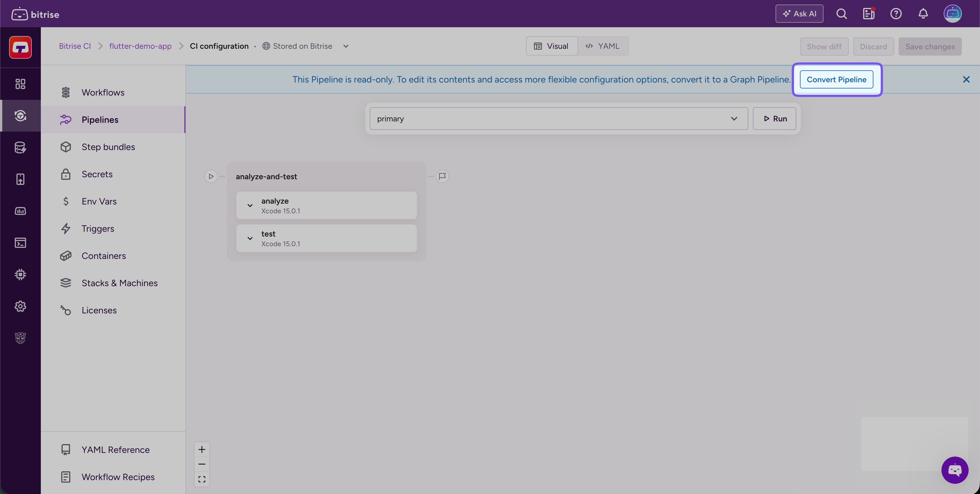Open Triggers in the sidebar
Image resolution: width=980 pixels, height=494 pixels.
(x=113, y=229)
